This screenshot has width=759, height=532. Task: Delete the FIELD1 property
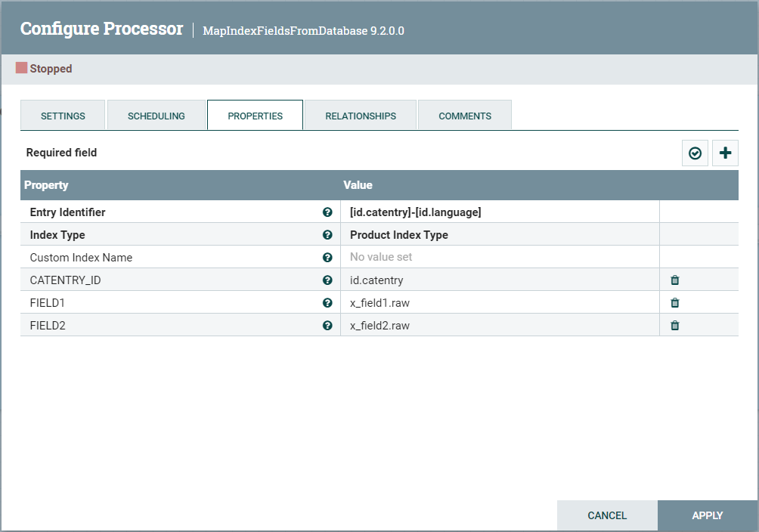pyautogui.click(x=675, y=303)
